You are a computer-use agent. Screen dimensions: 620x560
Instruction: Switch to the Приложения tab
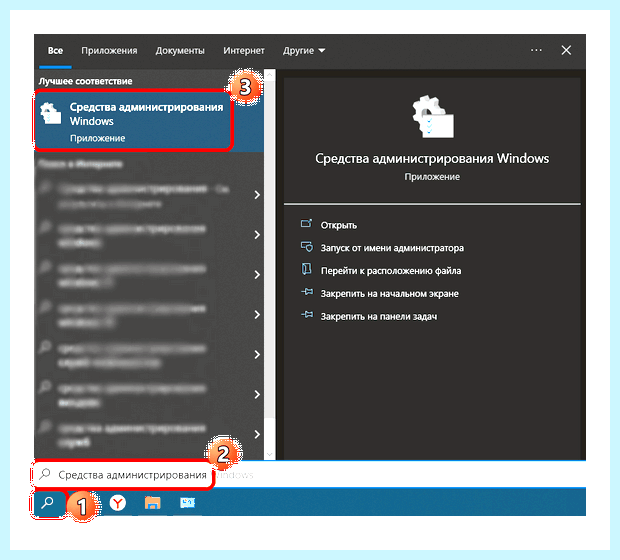click(109, 51)
